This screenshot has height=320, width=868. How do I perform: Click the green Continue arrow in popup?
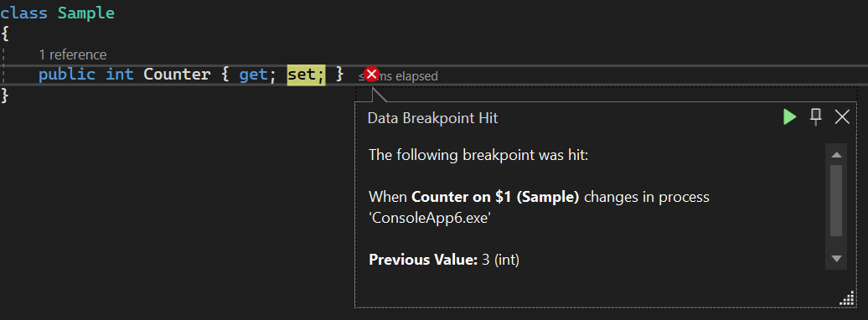coord(790,116)
